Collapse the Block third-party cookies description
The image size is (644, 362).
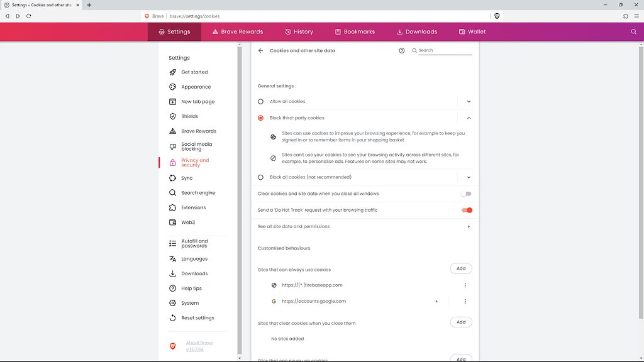coord(468,118)
